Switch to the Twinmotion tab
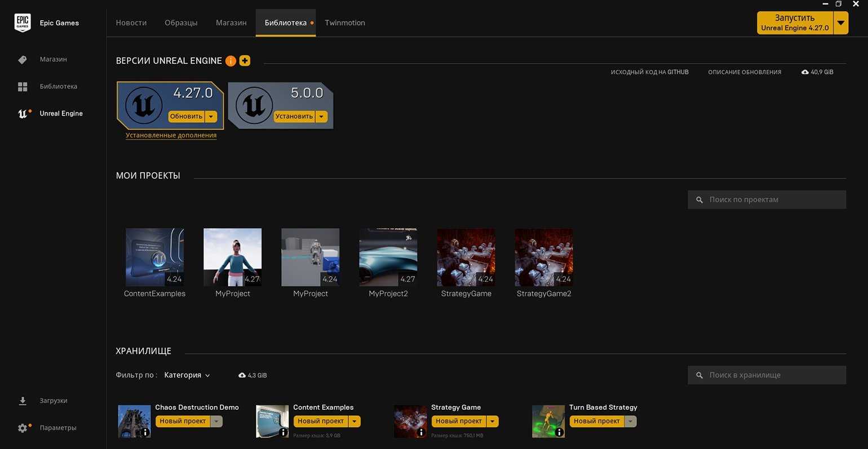868x449 pixels. tap(345, 23)
